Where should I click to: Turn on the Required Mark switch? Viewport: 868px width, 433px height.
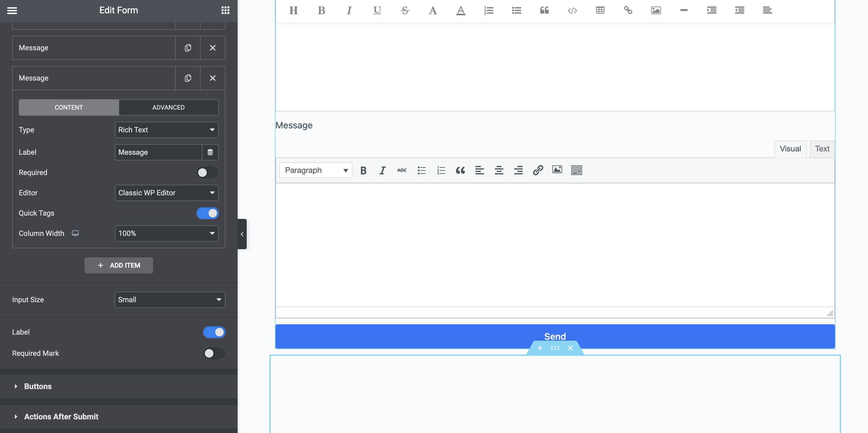214,353
